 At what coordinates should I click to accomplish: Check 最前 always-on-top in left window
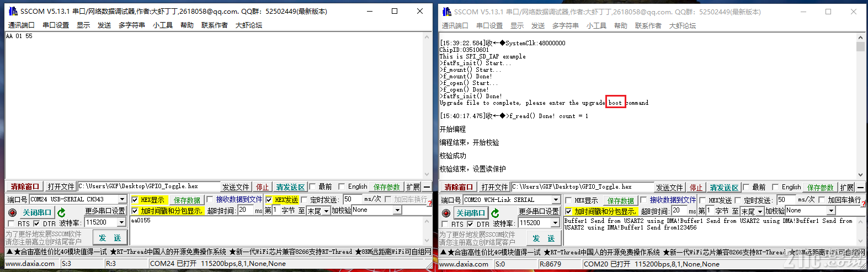coord(312,186)
